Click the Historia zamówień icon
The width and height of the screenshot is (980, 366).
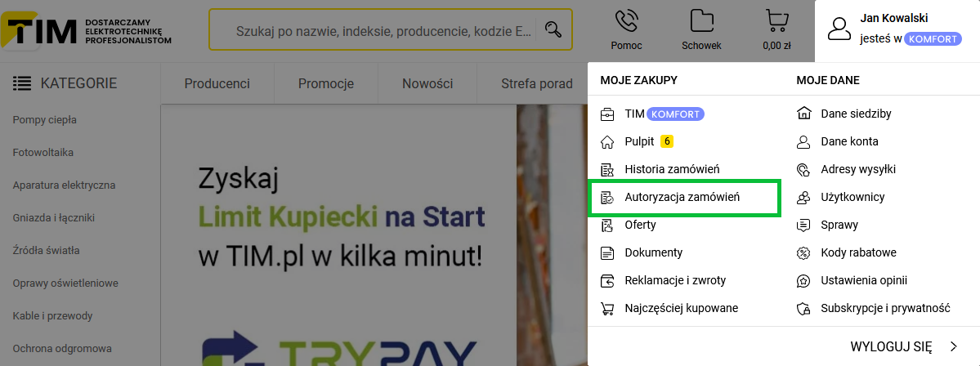click(606, 169)
